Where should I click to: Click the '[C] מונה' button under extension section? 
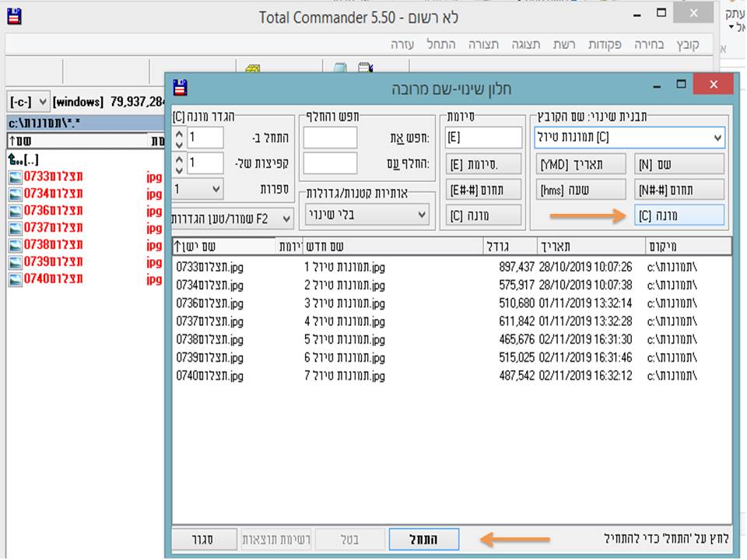(483, 215)
